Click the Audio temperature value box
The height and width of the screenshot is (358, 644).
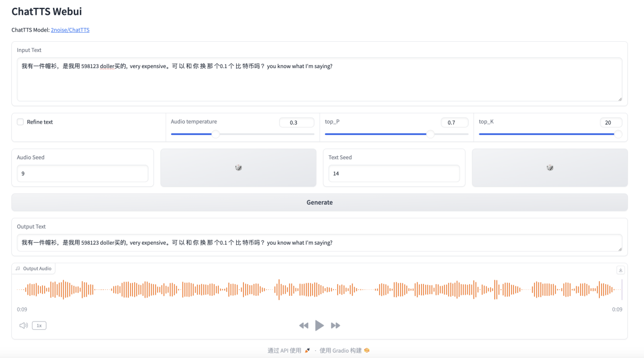click(x=296, y=122)
